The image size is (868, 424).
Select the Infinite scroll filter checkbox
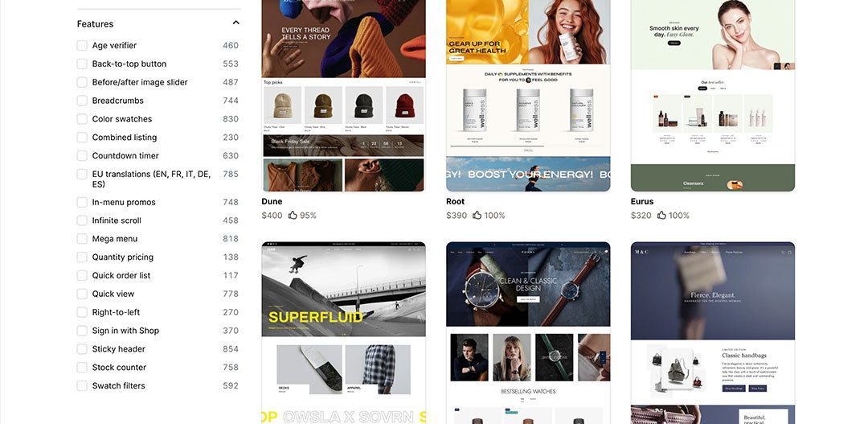[x=82, y=220]
